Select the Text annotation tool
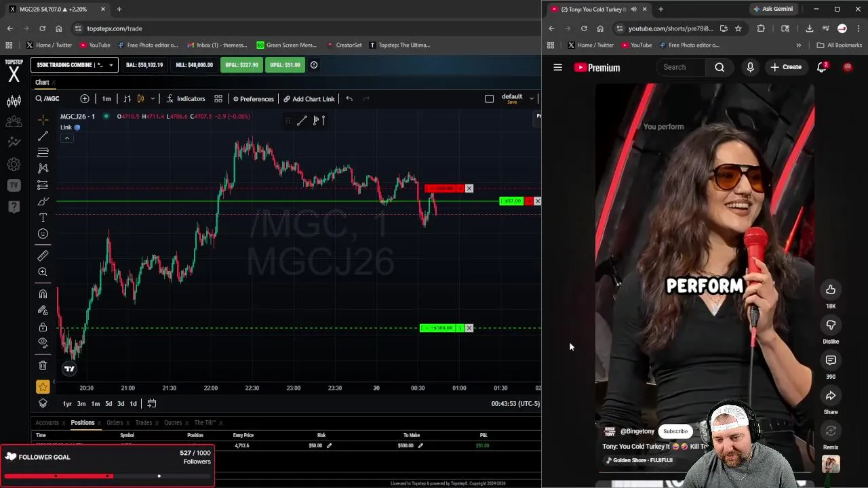868x488 pixels. click(43, 218)
